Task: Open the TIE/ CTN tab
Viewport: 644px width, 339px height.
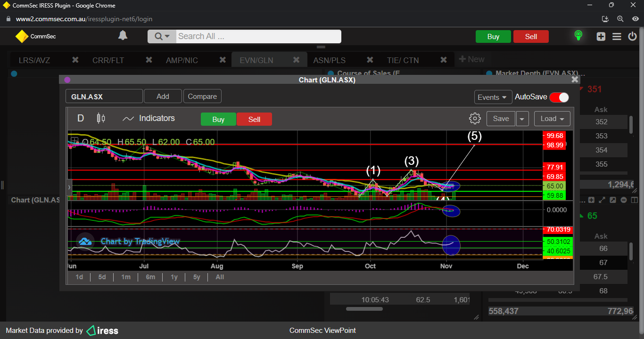Action: point(402,60)
